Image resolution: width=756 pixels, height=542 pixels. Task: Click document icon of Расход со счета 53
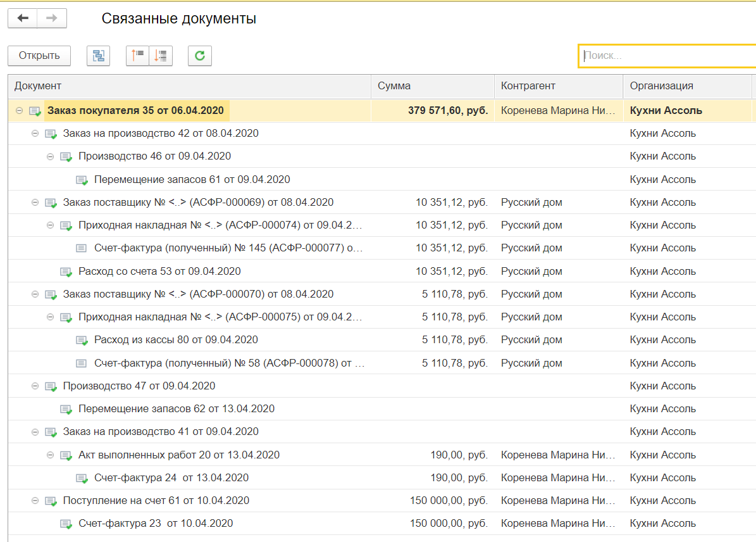pos(66,272)
